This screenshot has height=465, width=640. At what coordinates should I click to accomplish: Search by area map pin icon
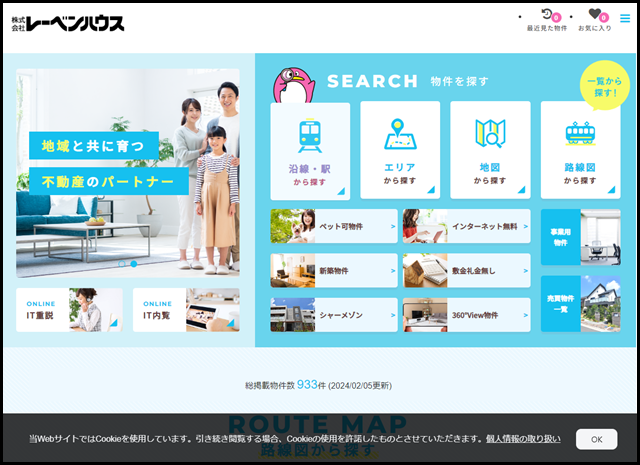(x=400, y=134)
